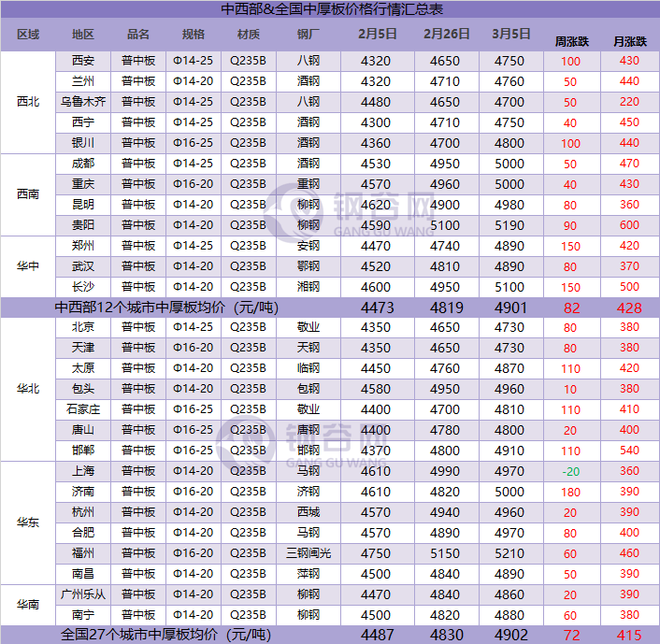Click the 月涨跌 column header

(629, 41)
